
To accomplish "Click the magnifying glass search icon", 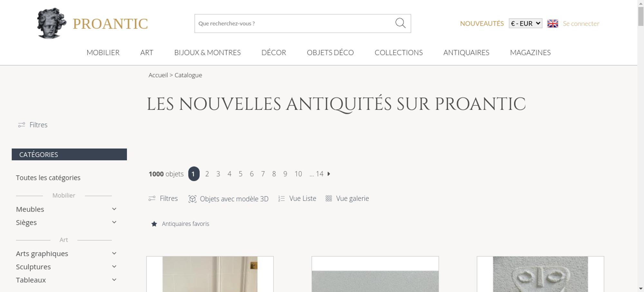I will coord(400,23).
